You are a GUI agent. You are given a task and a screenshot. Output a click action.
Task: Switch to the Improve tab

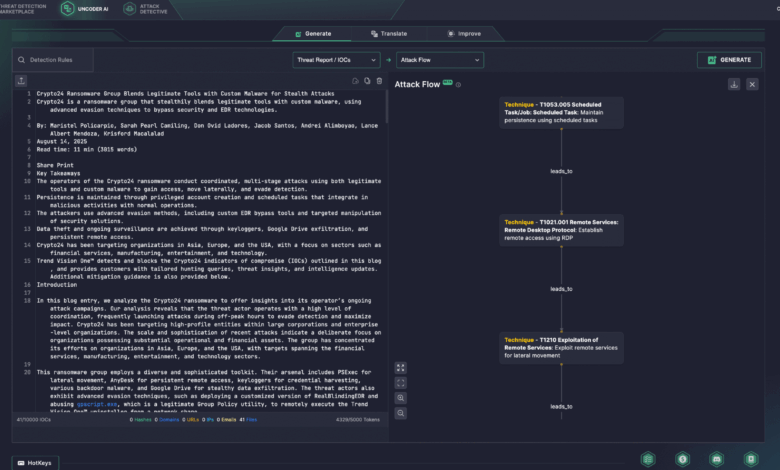coord(464,34)
